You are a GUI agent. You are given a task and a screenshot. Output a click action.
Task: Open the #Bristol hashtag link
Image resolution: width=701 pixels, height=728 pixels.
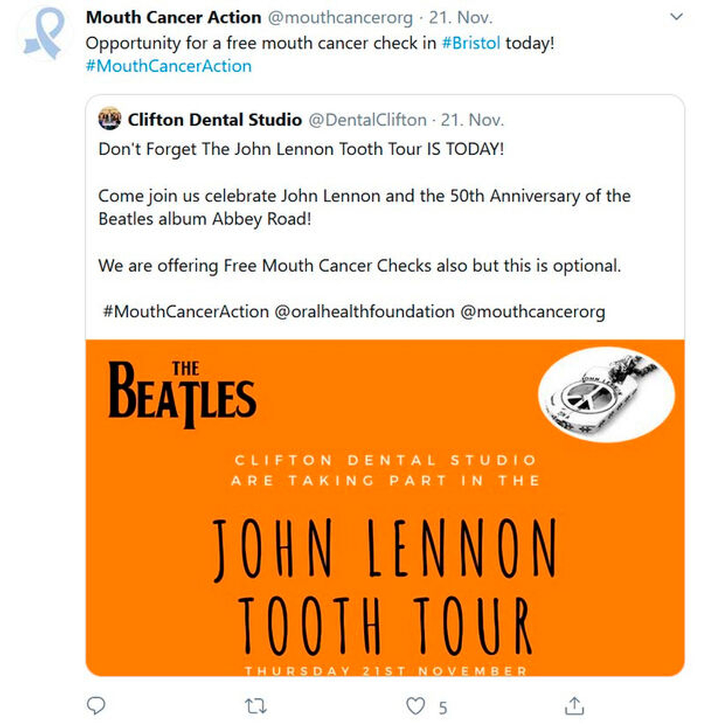coord(471,43)
